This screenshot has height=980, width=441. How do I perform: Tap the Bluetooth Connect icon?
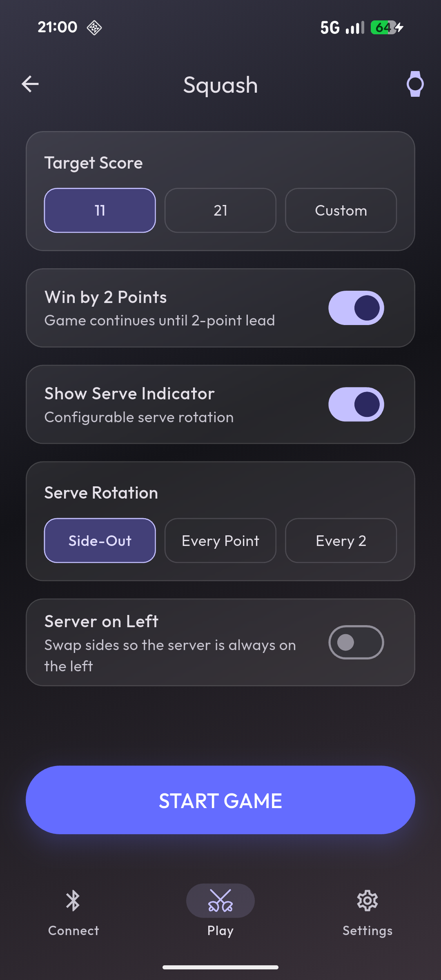(73, 900)
